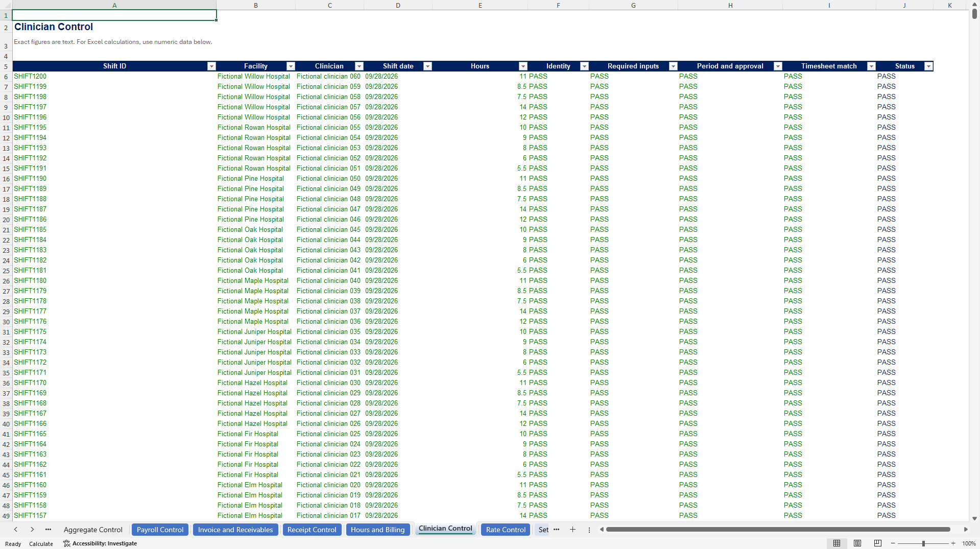980x549 pixels.
Task: Switch to Page Break Preview icon
Action: [x=877, y=543]
